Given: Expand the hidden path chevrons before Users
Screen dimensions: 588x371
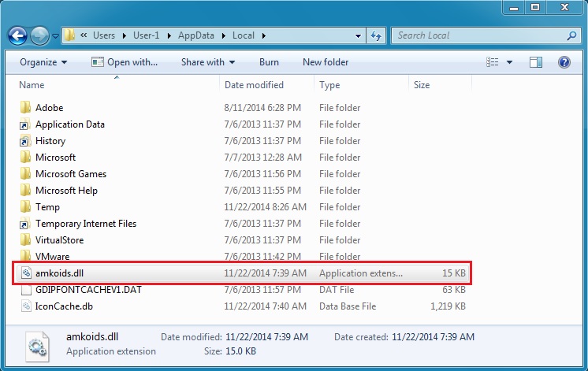Looking at the screenshot, I should click(84, 35).
